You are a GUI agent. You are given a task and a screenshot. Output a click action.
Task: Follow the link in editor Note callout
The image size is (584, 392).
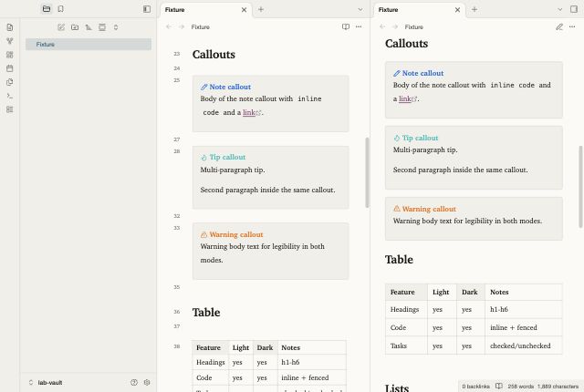tap(249, 112)
